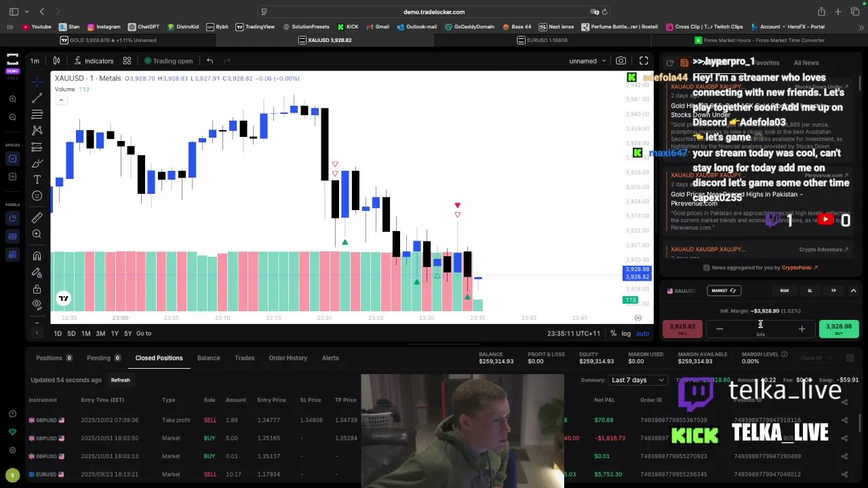The image size is (868, 488).
Task: Open Go to date dialog
Action: coord(144,333)
